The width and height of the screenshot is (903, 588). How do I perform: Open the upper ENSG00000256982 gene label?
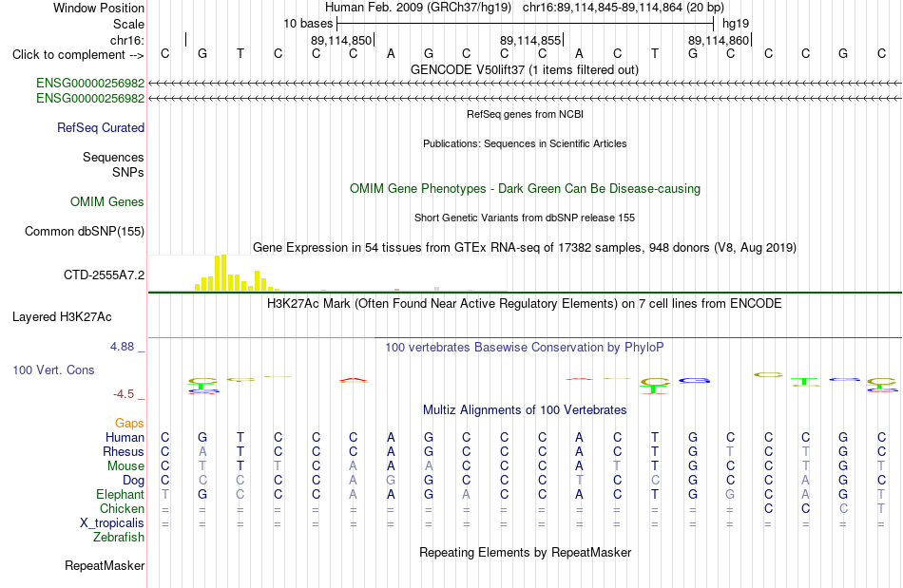[90, 83]
